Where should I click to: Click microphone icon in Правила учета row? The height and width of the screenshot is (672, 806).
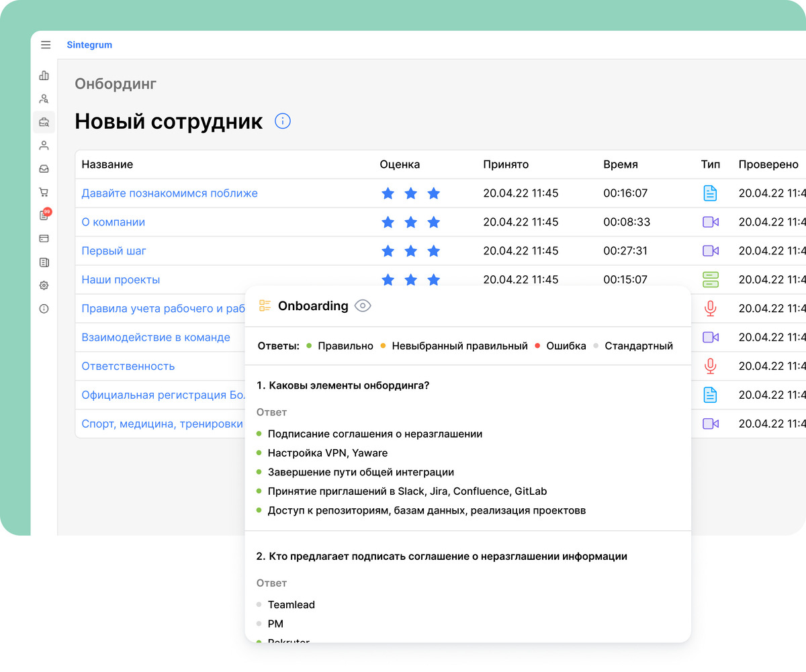[x=710, y=309]
